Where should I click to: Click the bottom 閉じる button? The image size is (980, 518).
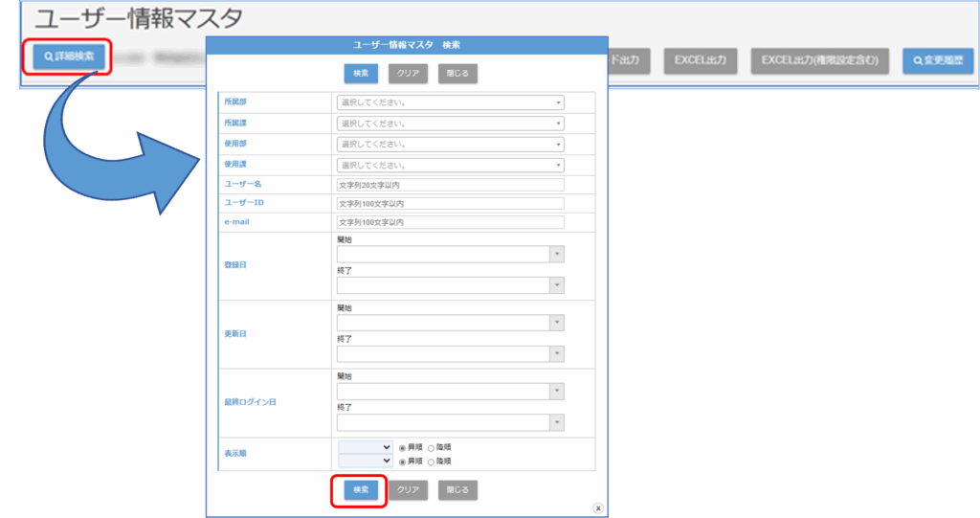click(x=457, y=489)
